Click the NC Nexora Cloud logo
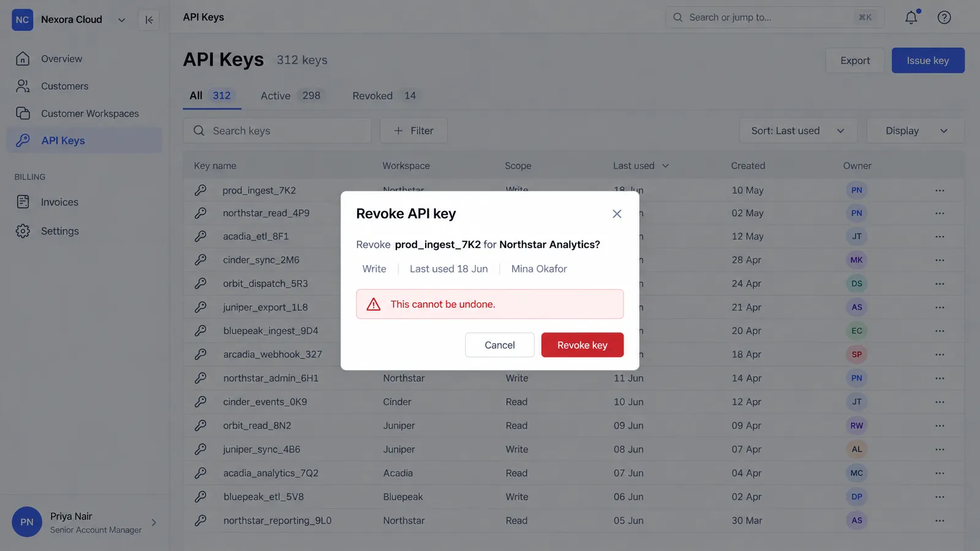The image size is (980, 551). (x=23, y=20)
